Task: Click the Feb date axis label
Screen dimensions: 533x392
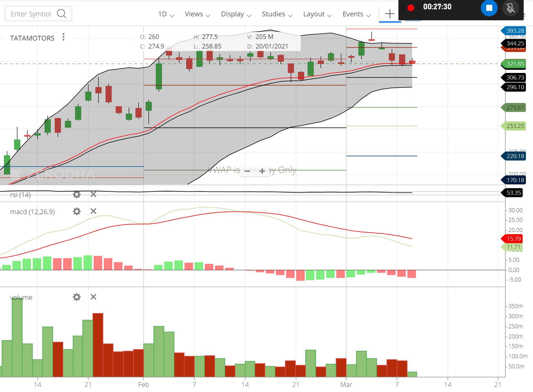Action: tap(143, 385)
